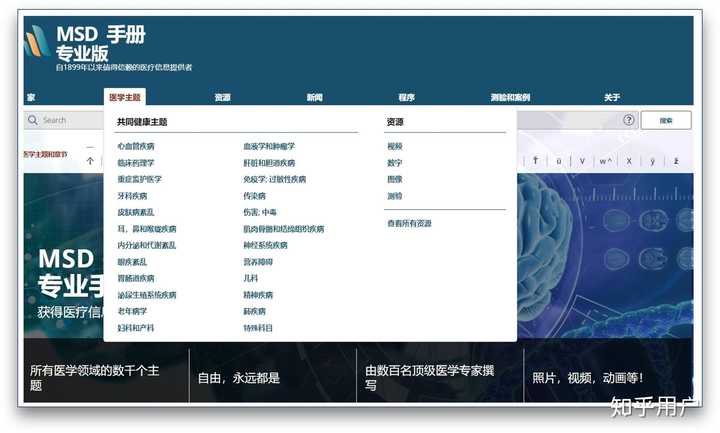
Task: Open the 数字 resource link
Action: coord(394,163)
